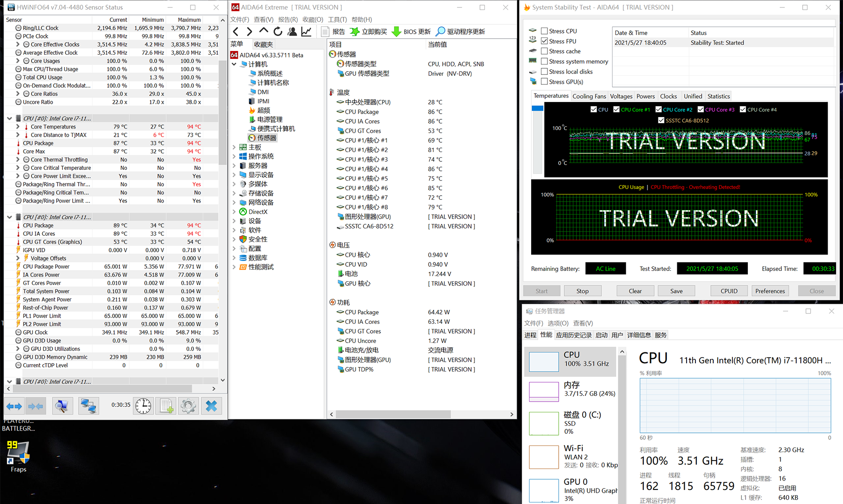843x504 pixels.
Task: Expand the DirectX tree node
Action: pos(234,212)
